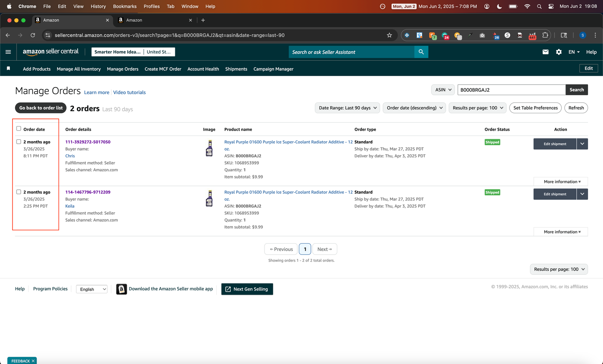Screen dimensions: 603x364
Task: Click the Refresh button
Action: [x=576, y=108]
